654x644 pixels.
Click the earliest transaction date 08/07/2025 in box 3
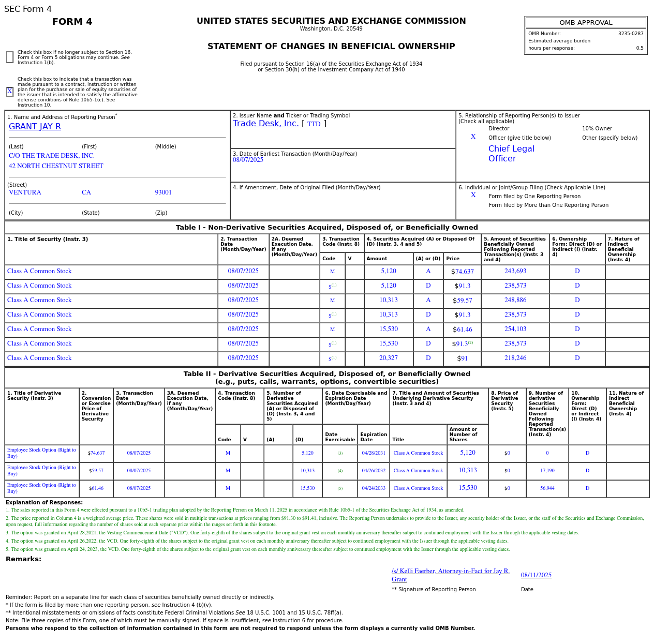(x=248, y=160)
